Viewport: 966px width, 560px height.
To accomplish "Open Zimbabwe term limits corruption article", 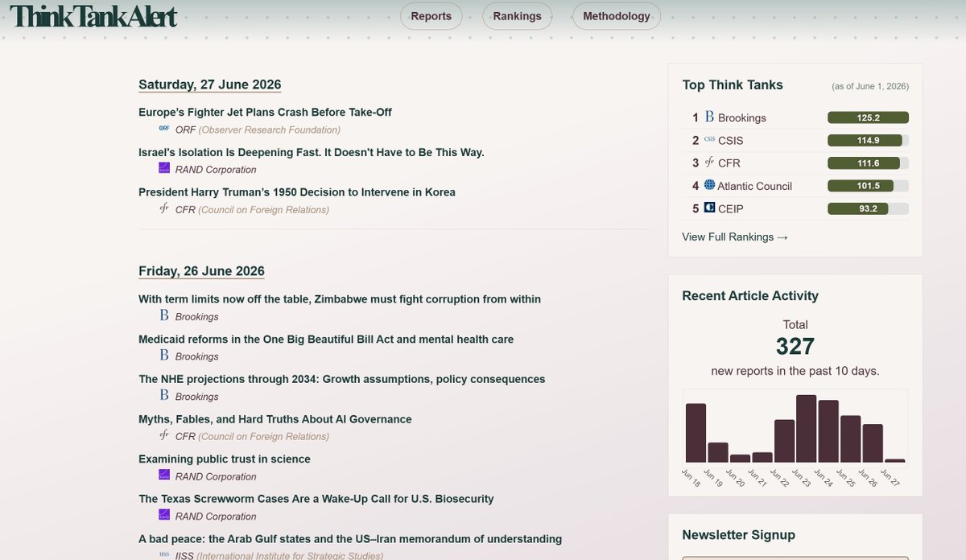I will (340, 299).
